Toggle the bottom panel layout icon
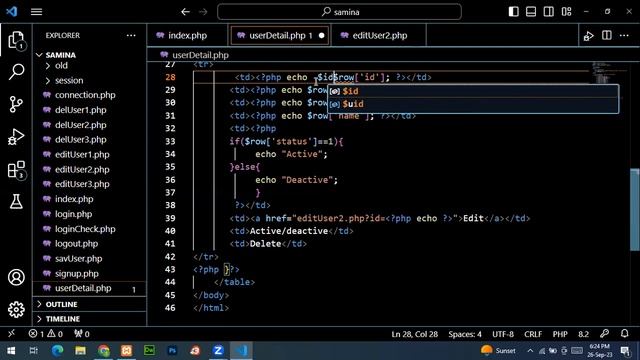This screenshot has height=360, width=640. tap(531, 11)
